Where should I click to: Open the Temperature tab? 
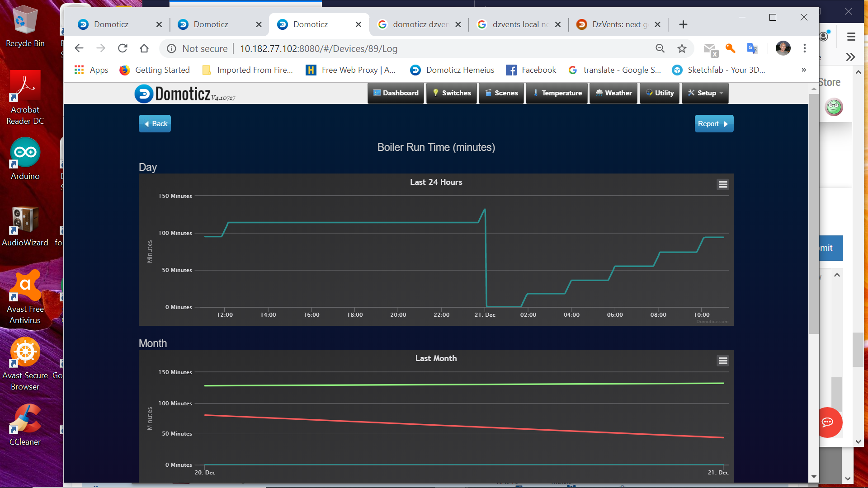(557, 93)
